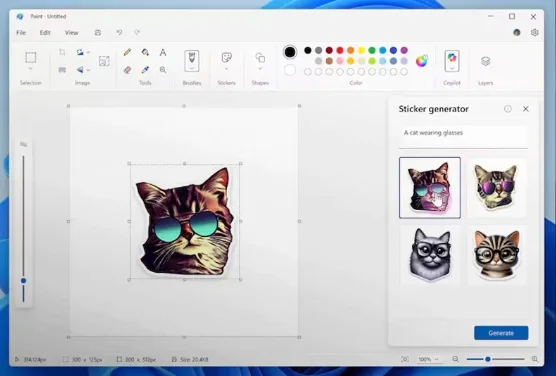This screenshot has height=376, width=556.
Task: Open the Edit colors wheel
Action: [x=421, y=61]
